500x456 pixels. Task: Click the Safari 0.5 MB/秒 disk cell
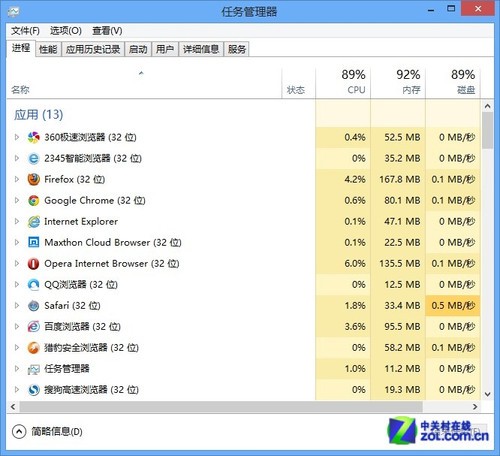point(453,306)
